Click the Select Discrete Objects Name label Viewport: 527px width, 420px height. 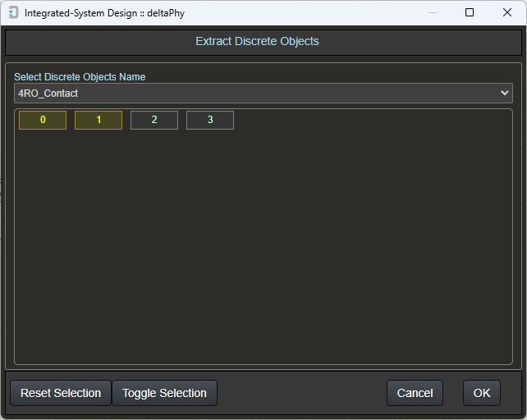click(80, 77)
